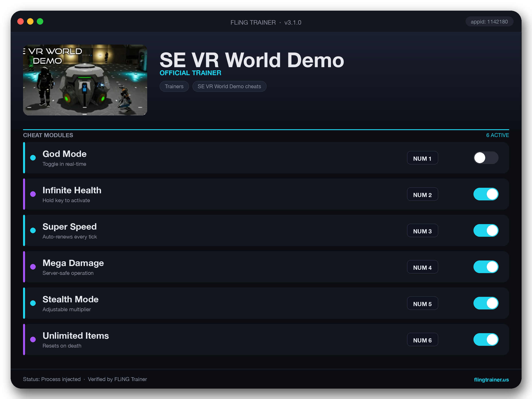Click 'Status: Process injected' text
The width and height of the screenshot is (532, 399).
[52, 379]
